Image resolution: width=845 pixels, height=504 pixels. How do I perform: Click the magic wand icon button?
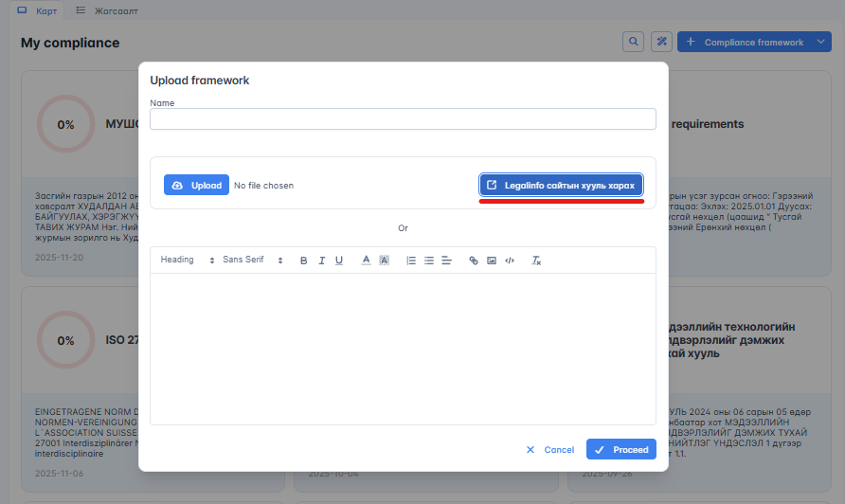tap(661, 42)
